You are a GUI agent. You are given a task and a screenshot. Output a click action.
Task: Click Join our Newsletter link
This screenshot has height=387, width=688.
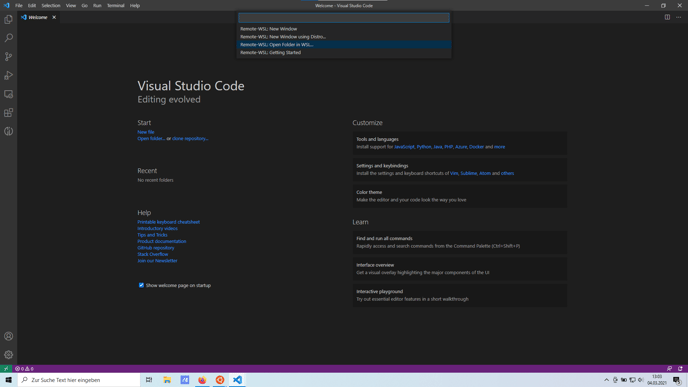click(157, 261)
